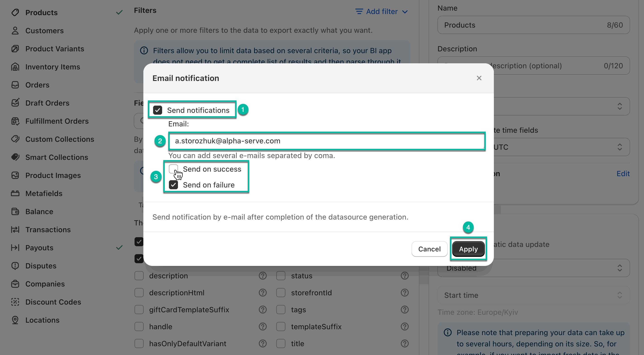Select the Smart Collections icon
This screenshot has height=355, width=644.
pyautogui.click(x=15, y=157)
